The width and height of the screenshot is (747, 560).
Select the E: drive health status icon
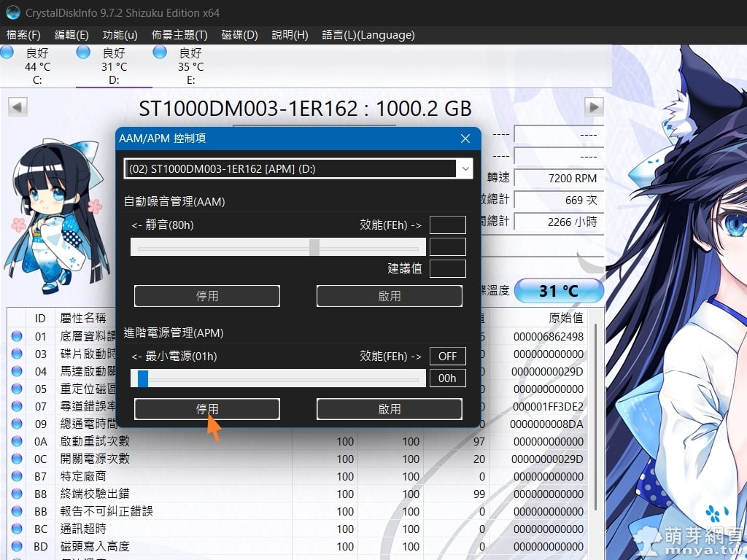160,52
